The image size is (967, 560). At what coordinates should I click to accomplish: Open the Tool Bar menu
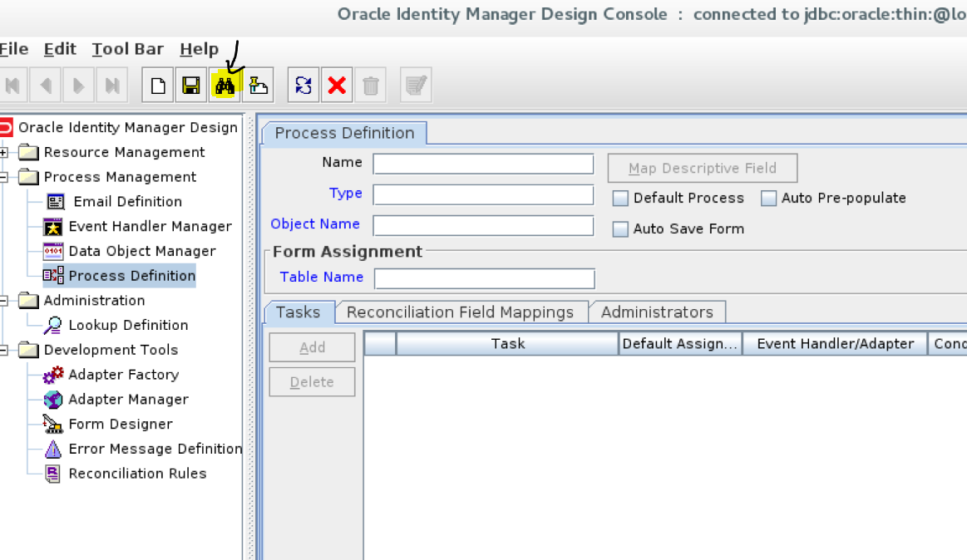[127, 49]
